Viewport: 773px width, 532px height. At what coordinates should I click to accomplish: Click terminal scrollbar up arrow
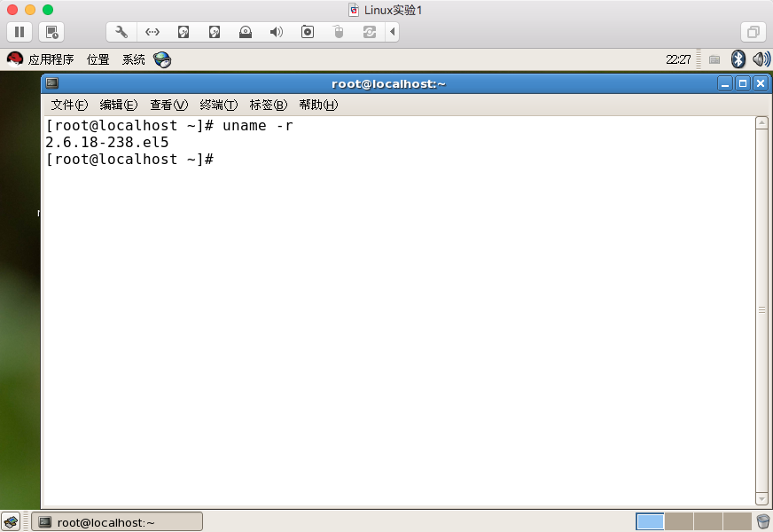pos(761,122)
